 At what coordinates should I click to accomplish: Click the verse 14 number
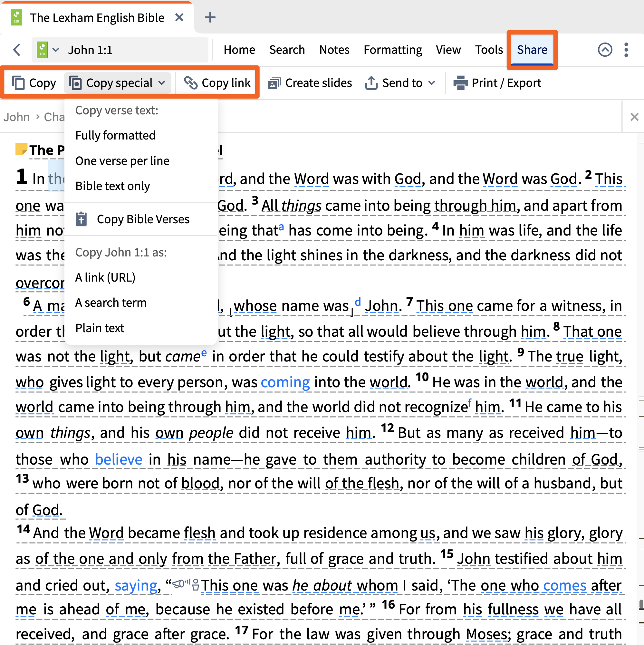click(24, 529)
